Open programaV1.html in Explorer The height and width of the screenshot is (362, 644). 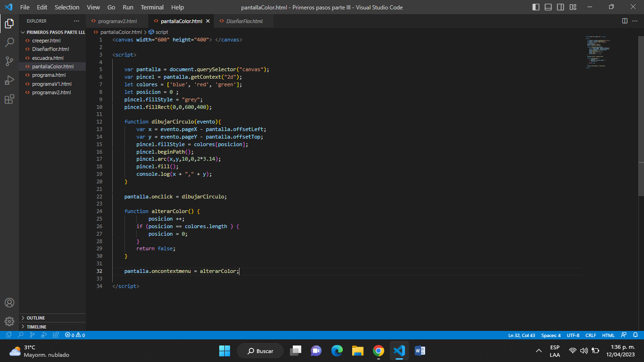click(x=52, y=84)
